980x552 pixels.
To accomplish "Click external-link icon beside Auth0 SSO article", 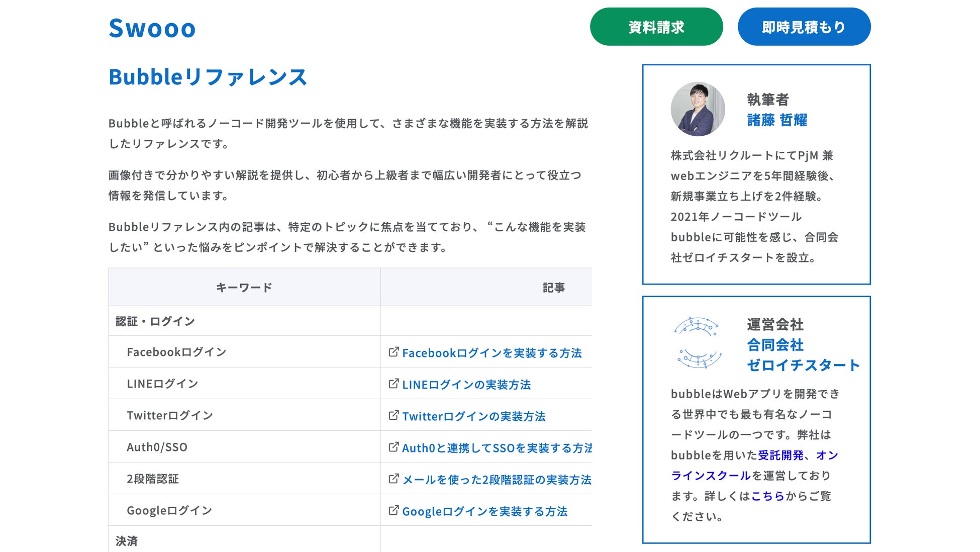I will click(394, 447).
